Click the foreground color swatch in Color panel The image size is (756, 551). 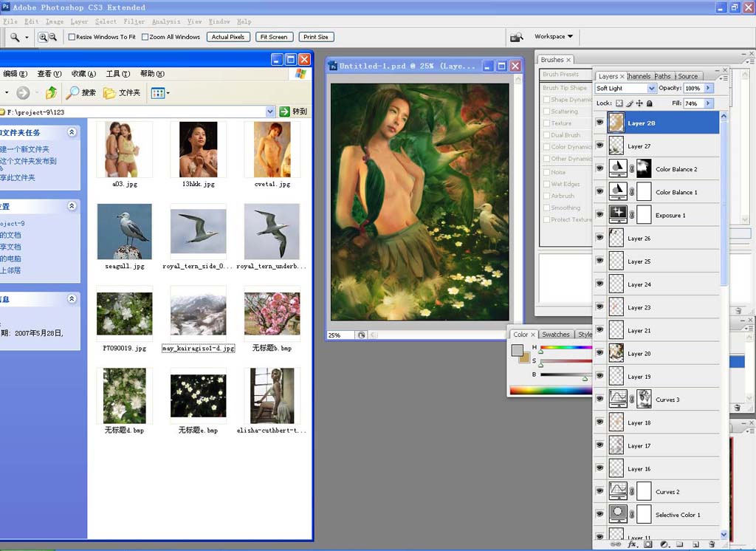pyautogui.click(x=517, y=350)
